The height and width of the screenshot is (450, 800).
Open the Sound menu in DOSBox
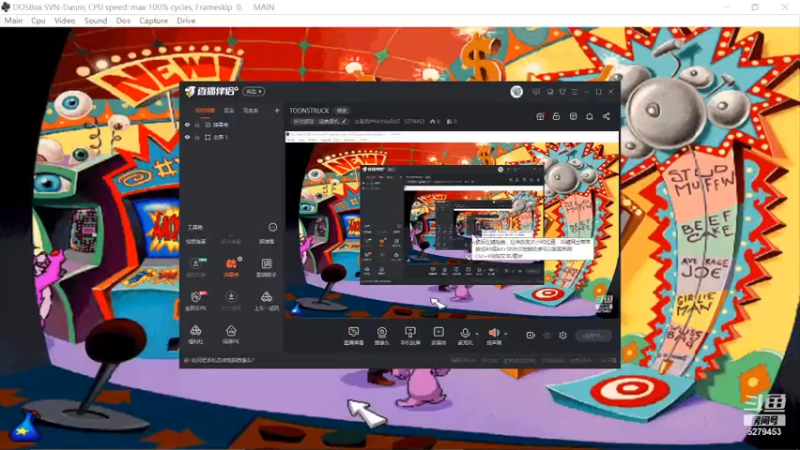95,20
